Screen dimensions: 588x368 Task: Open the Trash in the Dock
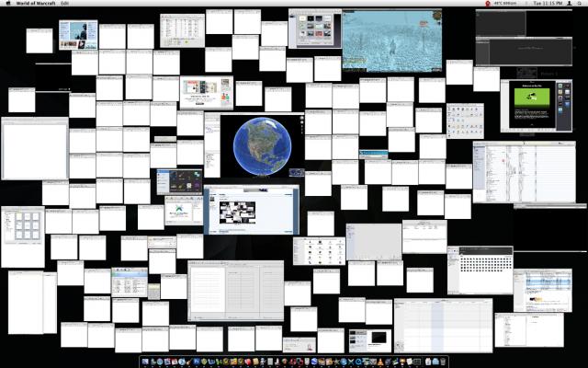443,362
